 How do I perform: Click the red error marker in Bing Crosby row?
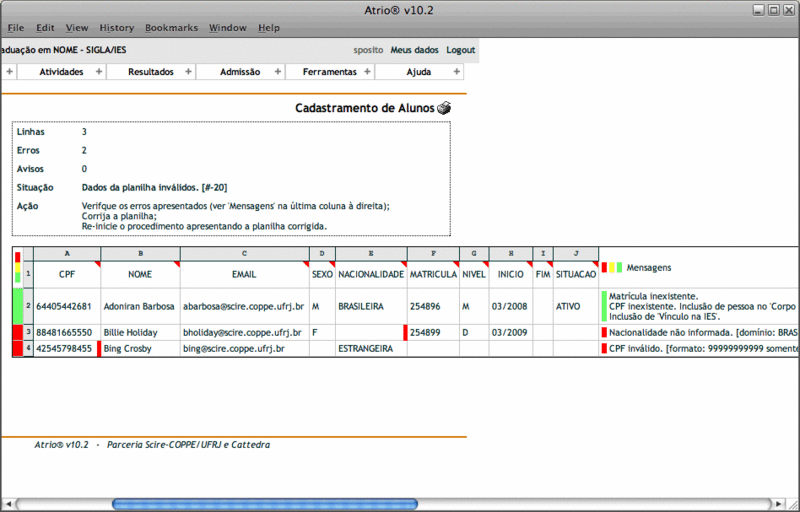[x=99, y=348]
